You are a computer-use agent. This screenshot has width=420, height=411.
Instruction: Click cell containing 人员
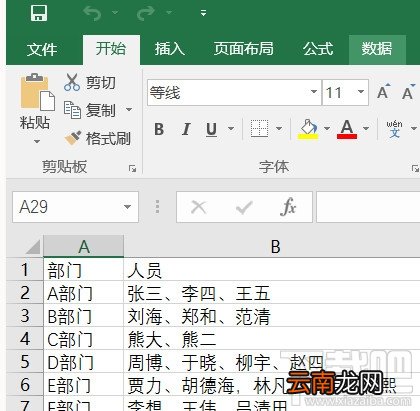(x=272, y=270)
